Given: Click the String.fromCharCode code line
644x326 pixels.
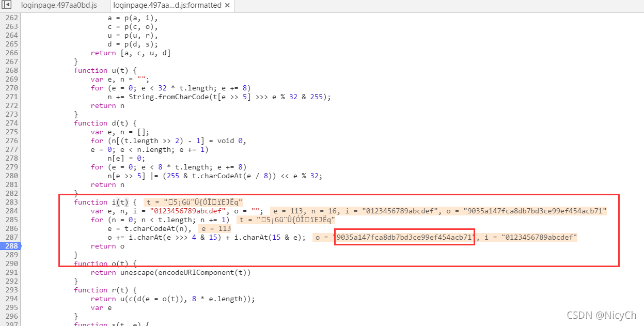Looking at the screenshot, I should [219, 97].
